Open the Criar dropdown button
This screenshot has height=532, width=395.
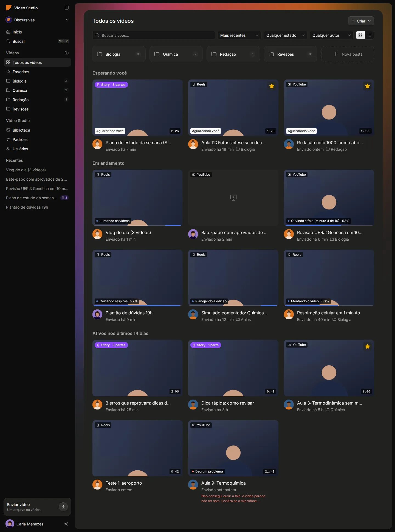pyautogui.click(x=361, y=21)
